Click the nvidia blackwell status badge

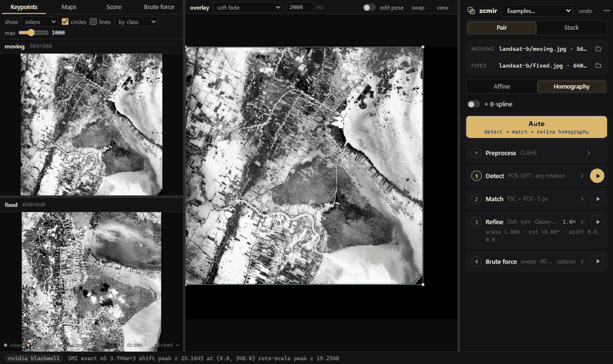[34, 358]
